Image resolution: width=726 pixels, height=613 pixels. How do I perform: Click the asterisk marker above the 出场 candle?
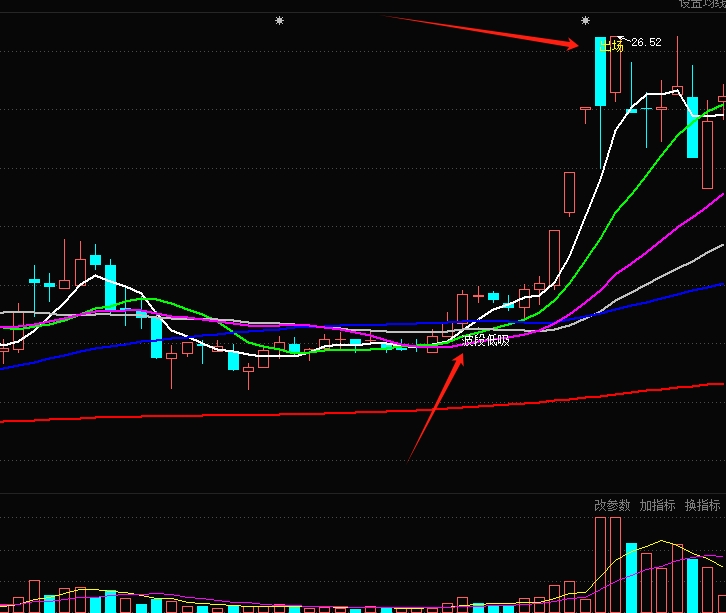pos(585,20)
